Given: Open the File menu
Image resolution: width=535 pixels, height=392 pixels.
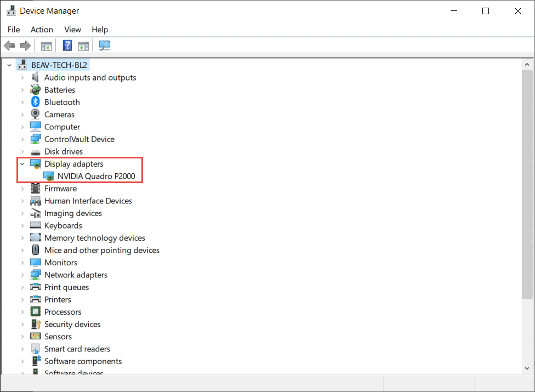Looking at the screenshot, I should [x=14, y=30].
